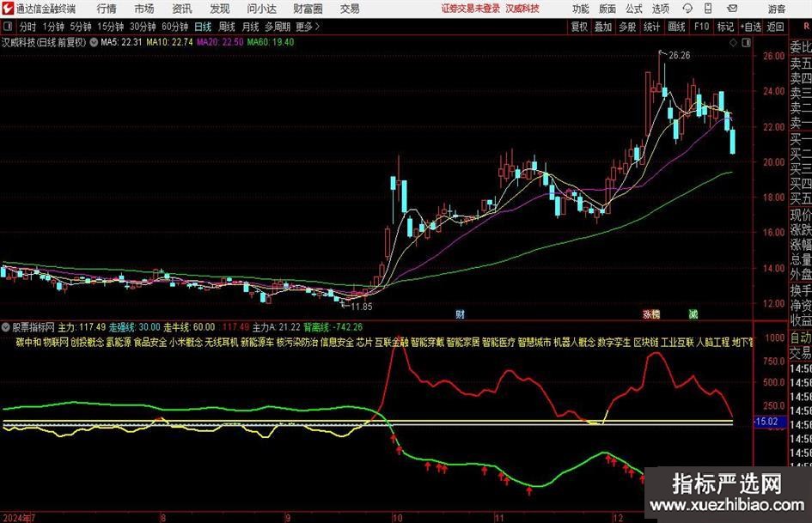Open the 资讯 menu
This screenshot has height=523, width=812.
click(x=182, y=9)
